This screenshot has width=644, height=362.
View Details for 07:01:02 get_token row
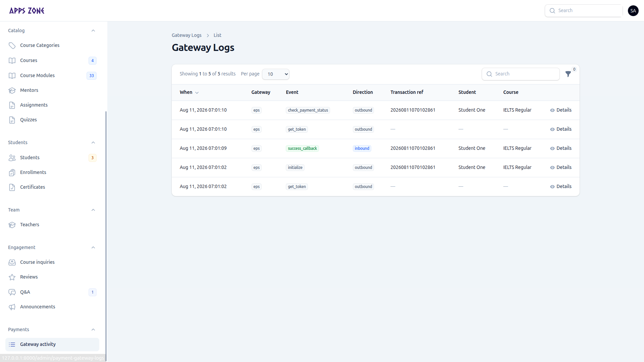point(560,186)
